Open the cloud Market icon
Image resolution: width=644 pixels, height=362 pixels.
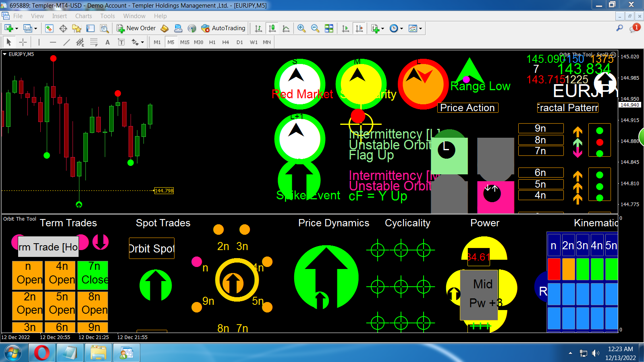coord(178,28)
